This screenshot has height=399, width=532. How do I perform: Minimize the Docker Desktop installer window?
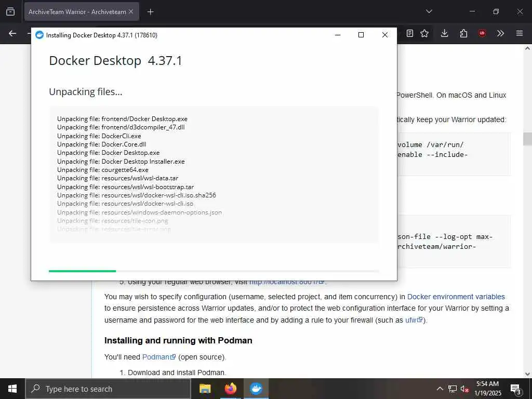coord(338,35)
